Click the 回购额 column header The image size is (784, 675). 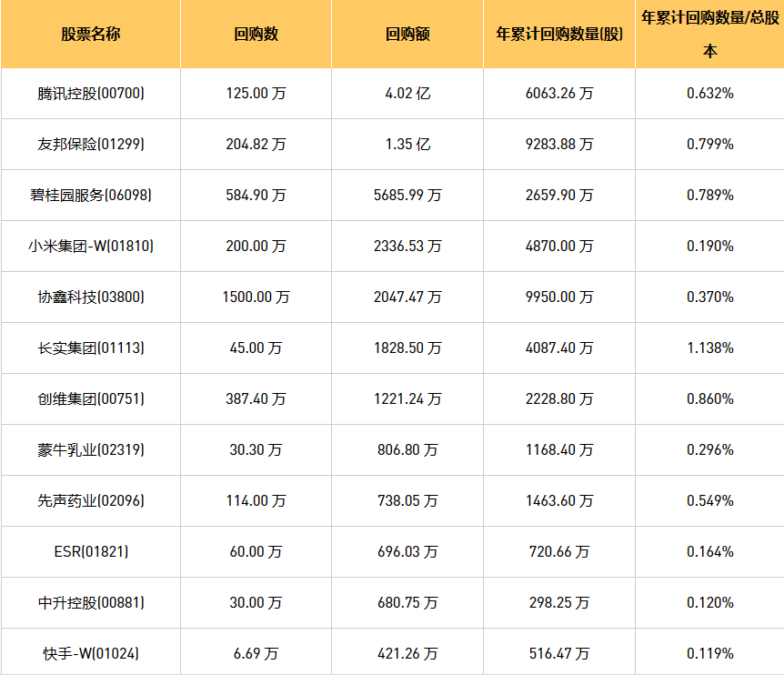pos(407,34)
